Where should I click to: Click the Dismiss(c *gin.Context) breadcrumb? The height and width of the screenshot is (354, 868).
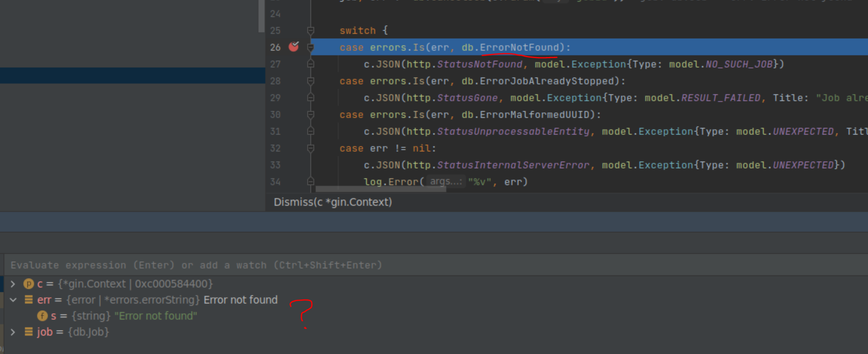coord(333,202)
